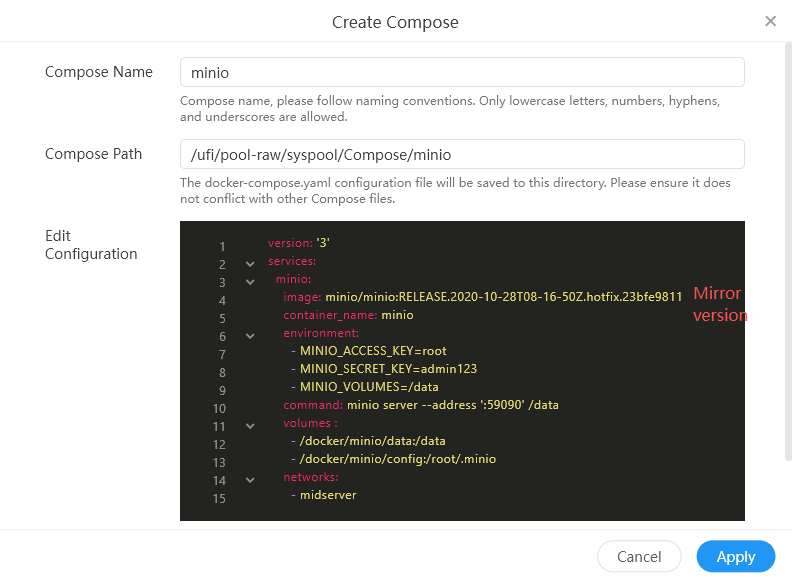Click the dialog vertical scrollbar
Image resolution: width=792 pixels, height=579 pixels.
coord(788,251)
